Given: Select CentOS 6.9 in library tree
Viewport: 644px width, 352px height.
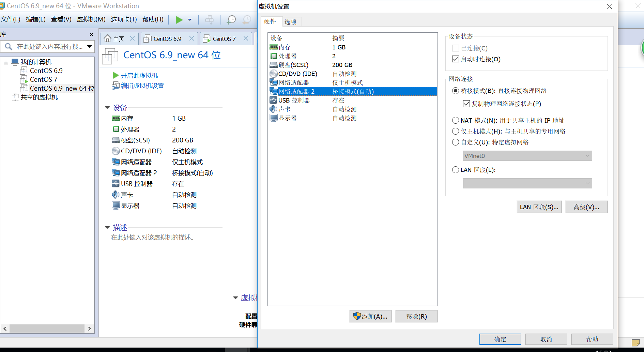Looking at the screenshot, I should tap(46, 71).
